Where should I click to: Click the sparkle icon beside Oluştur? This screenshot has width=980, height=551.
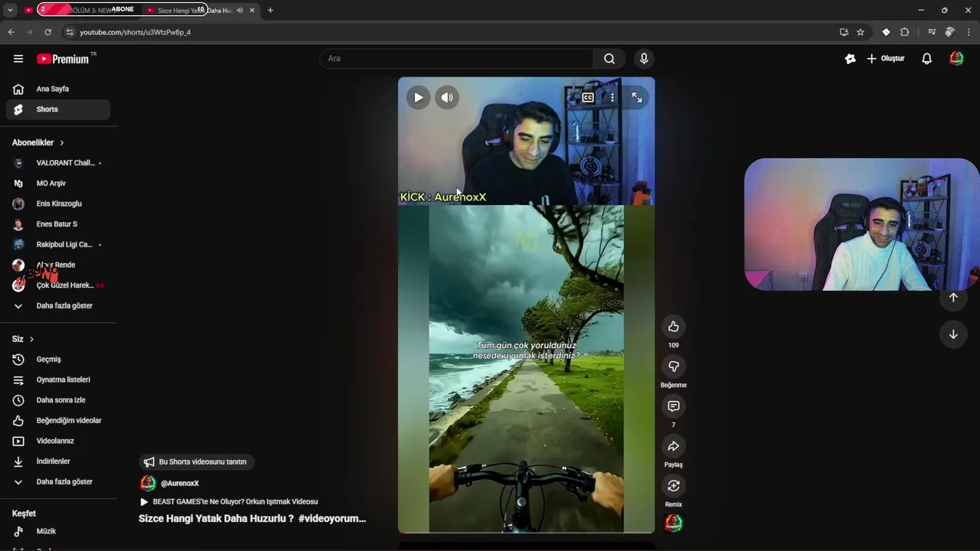point(850,58)
